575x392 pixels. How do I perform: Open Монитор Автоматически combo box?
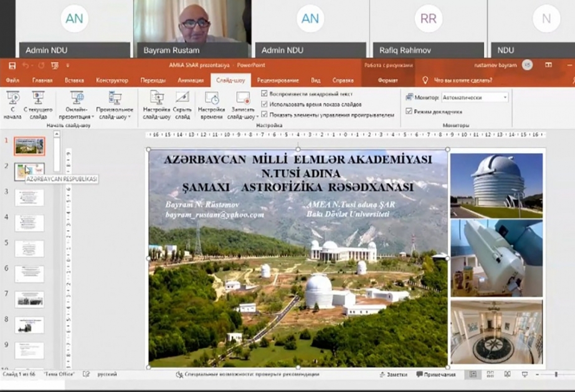[475, 98]
